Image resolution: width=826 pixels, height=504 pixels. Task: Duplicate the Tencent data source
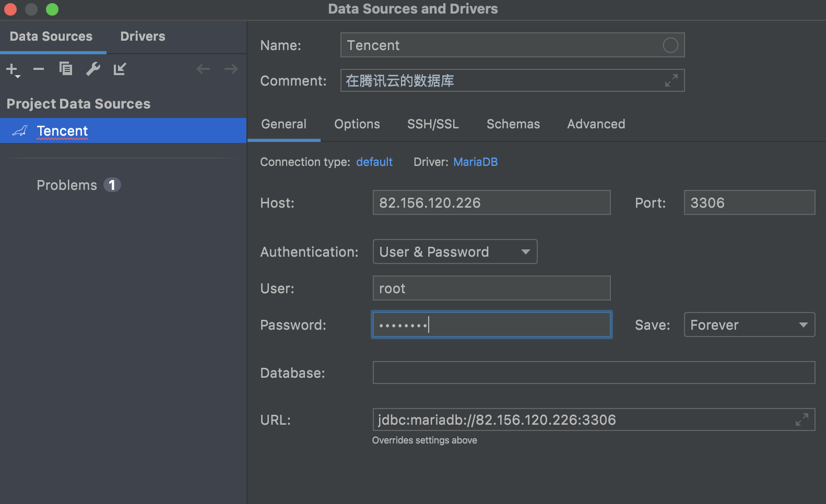pyautogui.click(x=66, y=69)
